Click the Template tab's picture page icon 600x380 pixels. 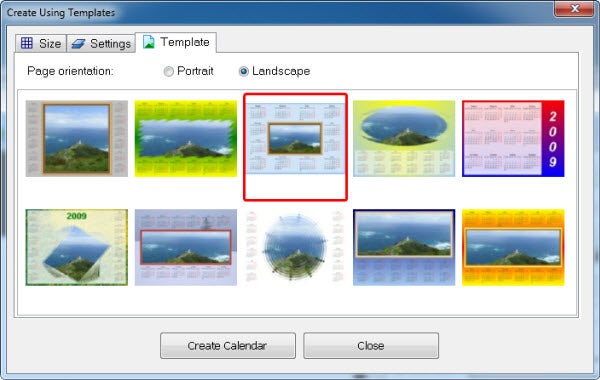pyautogui.click(x=148, y=42)
